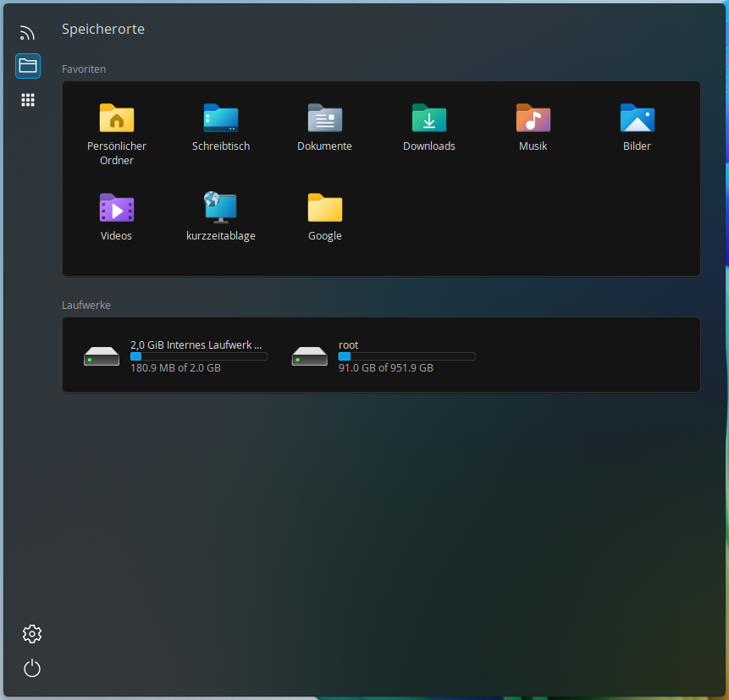Open the feed/recent view sidebar icon
This screenshot has height=700, width=729.
click(27, 32)
